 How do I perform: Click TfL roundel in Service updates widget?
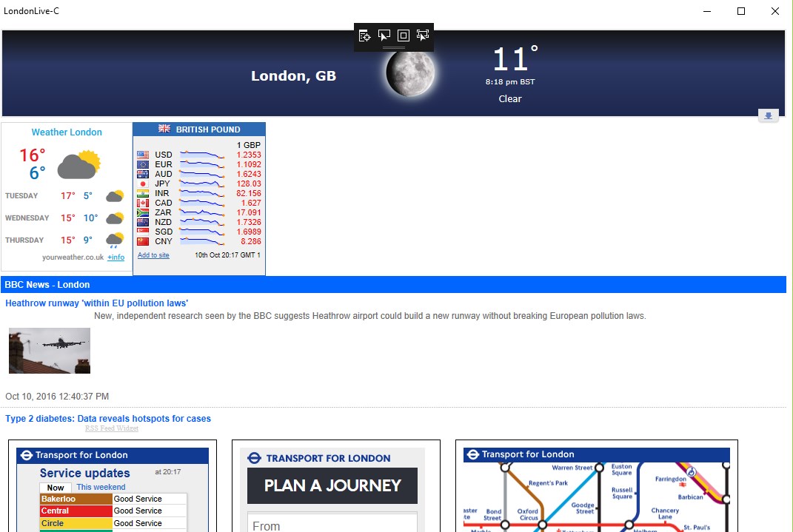tap(27, 455)
